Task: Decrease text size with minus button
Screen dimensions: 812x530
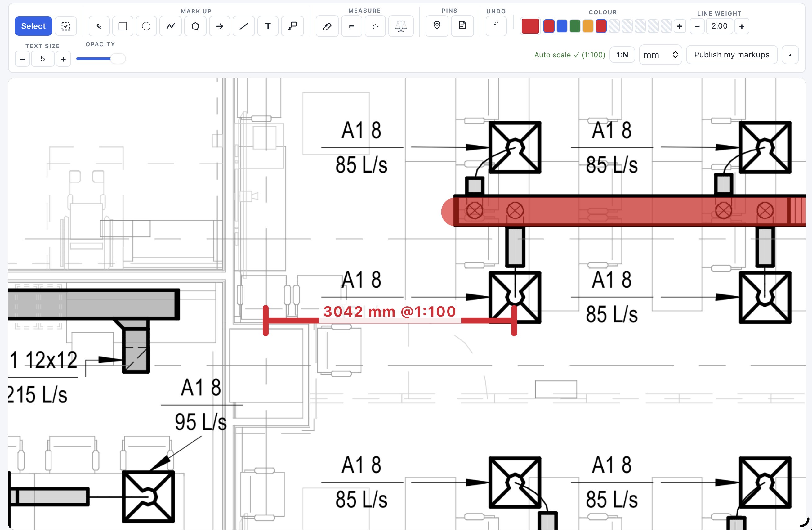Action: pyautogui.click(x=22, y=59)
